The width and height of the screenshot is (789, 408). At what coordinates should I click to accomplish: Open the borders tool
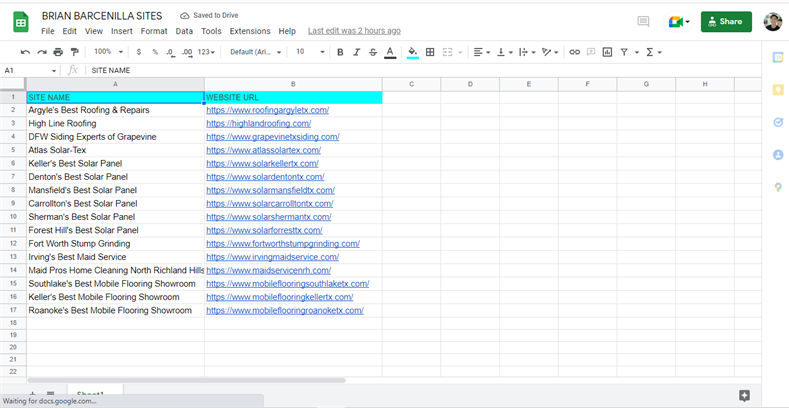point(430,52)
